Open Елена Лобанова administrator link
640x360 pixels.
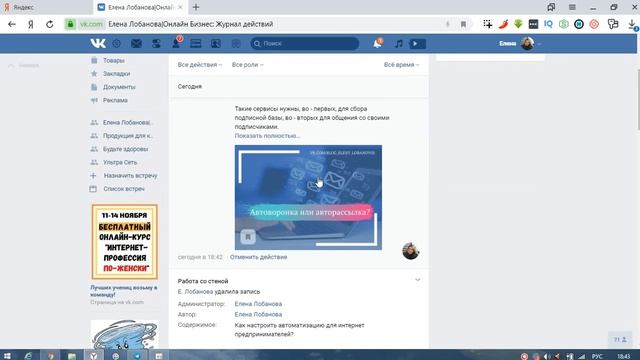258,304
